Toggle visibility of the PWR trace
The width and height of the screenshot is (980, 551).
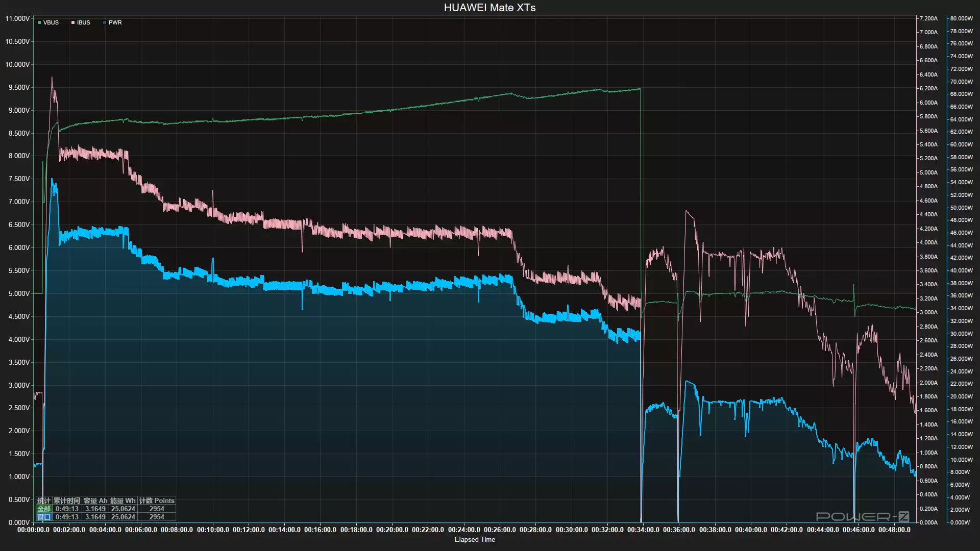pos(114,22)
